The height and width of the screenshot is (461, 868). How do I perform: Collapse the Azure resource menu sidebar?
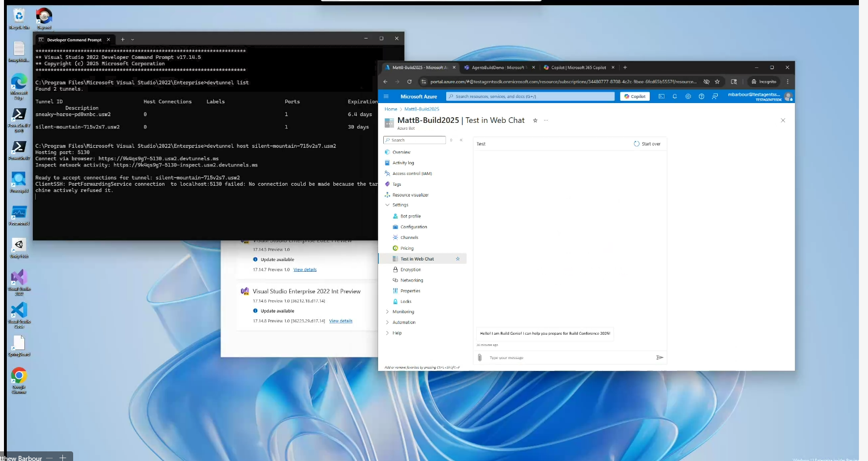point(461,140)
